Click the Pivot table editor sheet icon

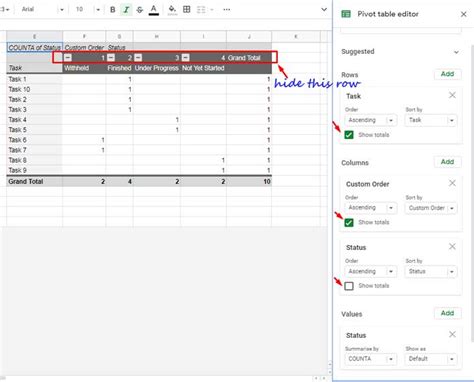click(346, 14)
